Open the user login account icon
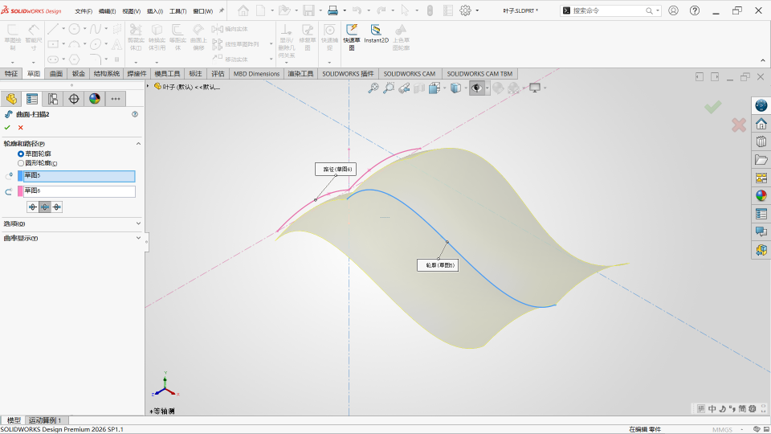This screenshot has height=434, width=771. pyautogui.click(x=673, y=10)
